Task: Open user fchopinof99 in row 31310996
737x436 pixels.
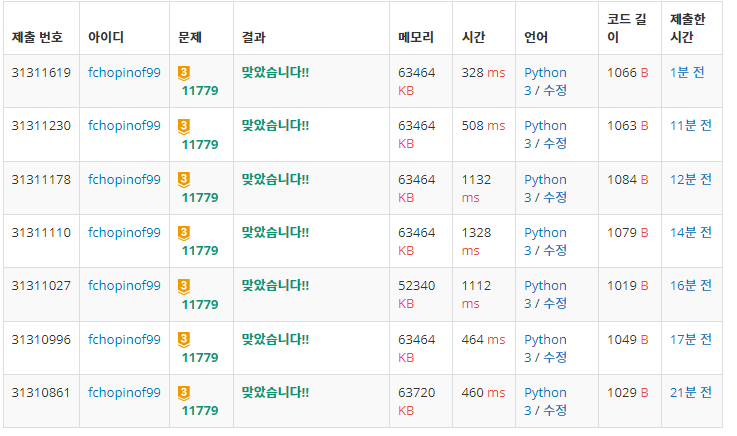Action: [x=124, y=339]
